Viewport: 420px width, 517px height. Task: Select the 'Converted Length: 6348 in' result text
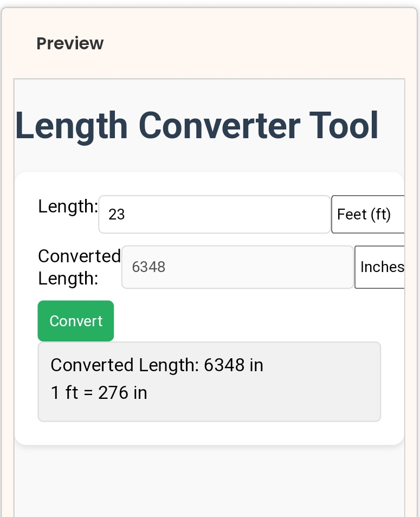click(157, 365)
